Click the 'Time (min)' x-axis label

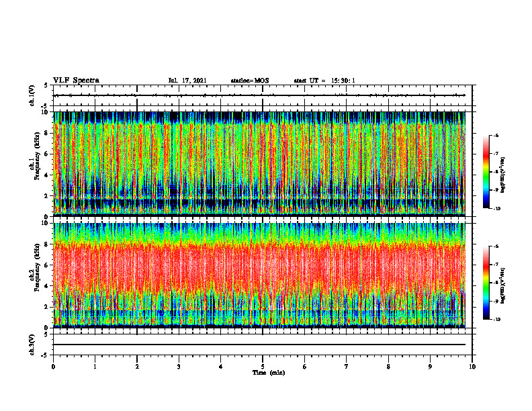(269, 373)
